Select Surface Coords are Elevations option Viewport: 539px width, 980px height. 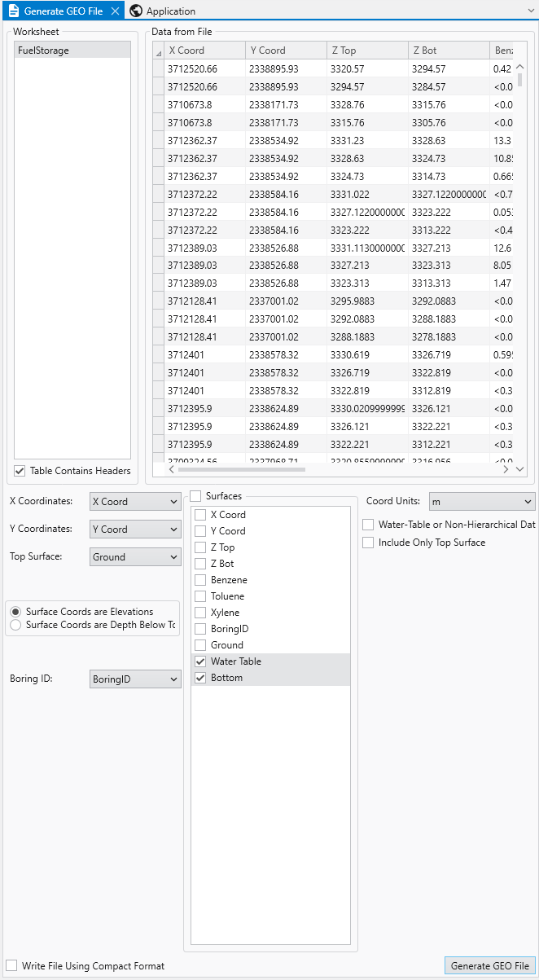pyautogui.click(x=15, y=612)
